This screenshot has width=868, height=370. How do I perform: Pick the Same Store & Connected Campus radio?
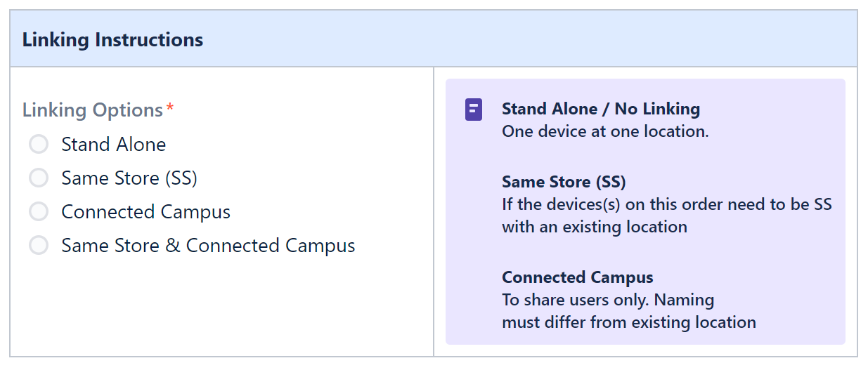pos(39,246)
